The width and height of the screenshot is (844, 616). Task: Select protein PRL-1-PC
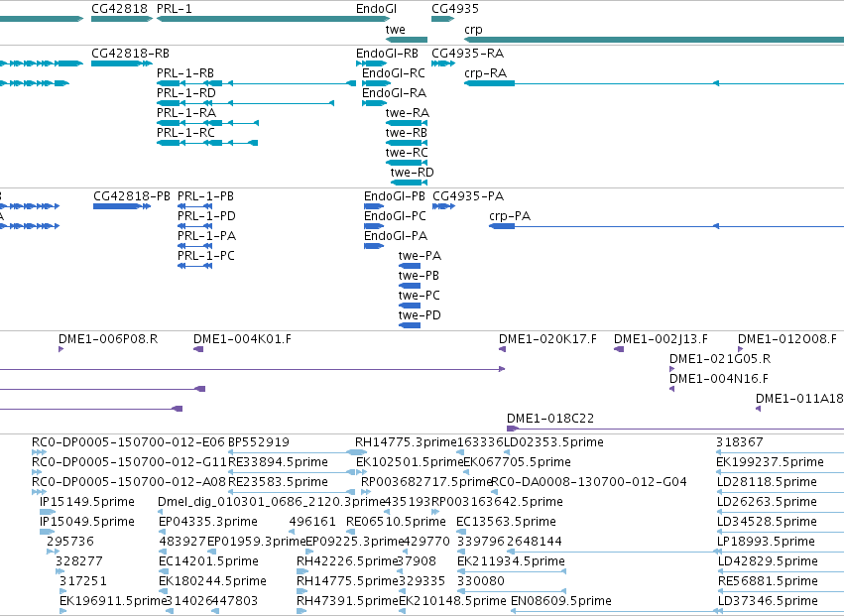click(x=194, y=266)
